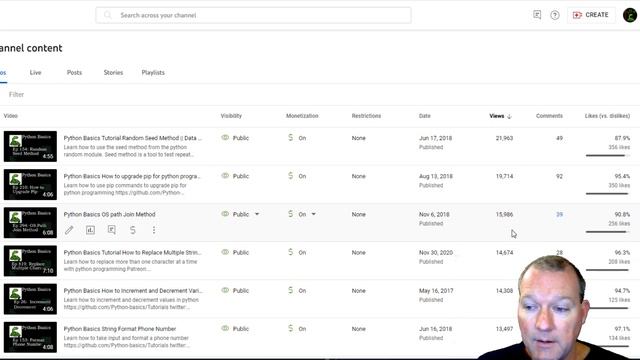Switch to the Live tab
Viewport: 640px width, 360px height.
36,72
